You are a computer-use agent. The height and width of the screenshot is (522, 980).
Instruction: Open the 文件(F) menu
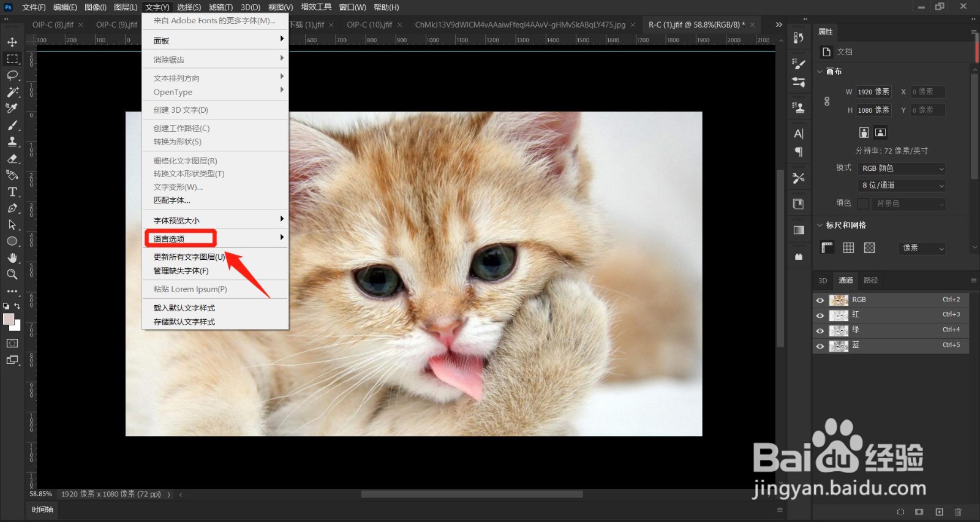pos(34,7)
